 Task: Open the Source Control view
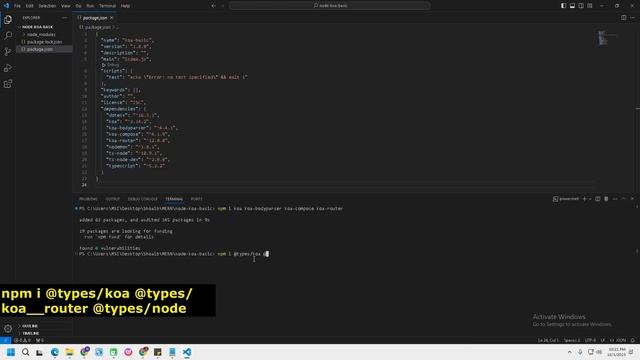8,51
